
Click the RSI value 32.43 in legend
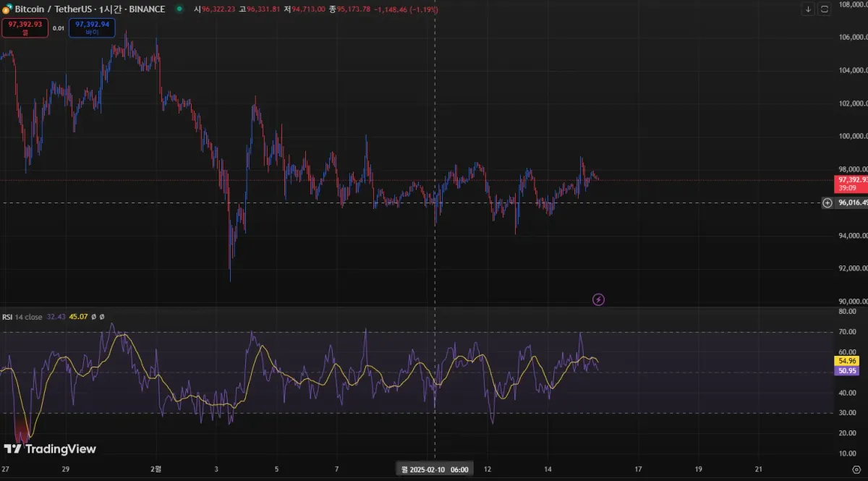point(56,317)
